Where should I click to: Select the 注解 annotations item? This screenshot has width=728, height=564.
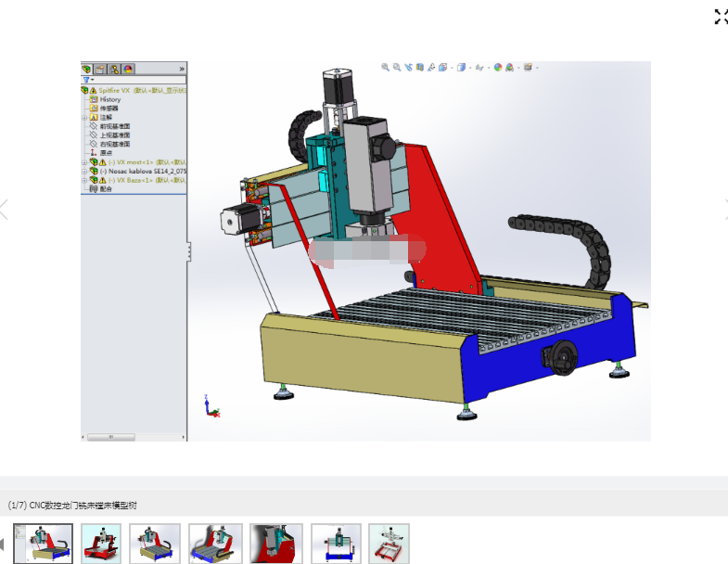106,118
